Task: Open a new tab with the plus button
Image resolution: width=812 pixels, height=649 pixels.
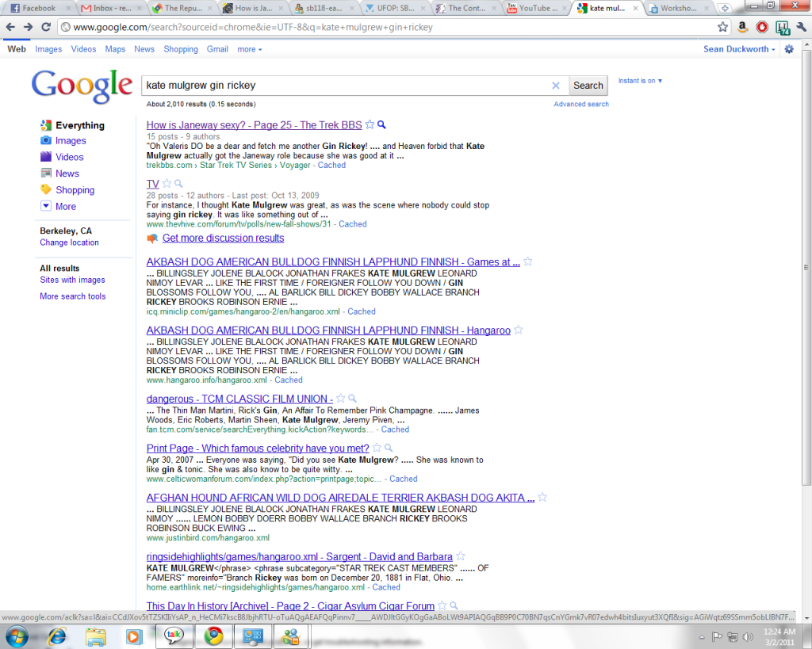Action: 725,8
